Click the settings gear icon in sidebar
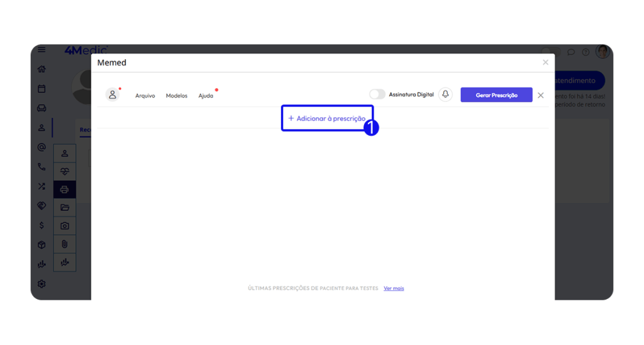This screenshot has height=345, width=644. coord(42,284)
